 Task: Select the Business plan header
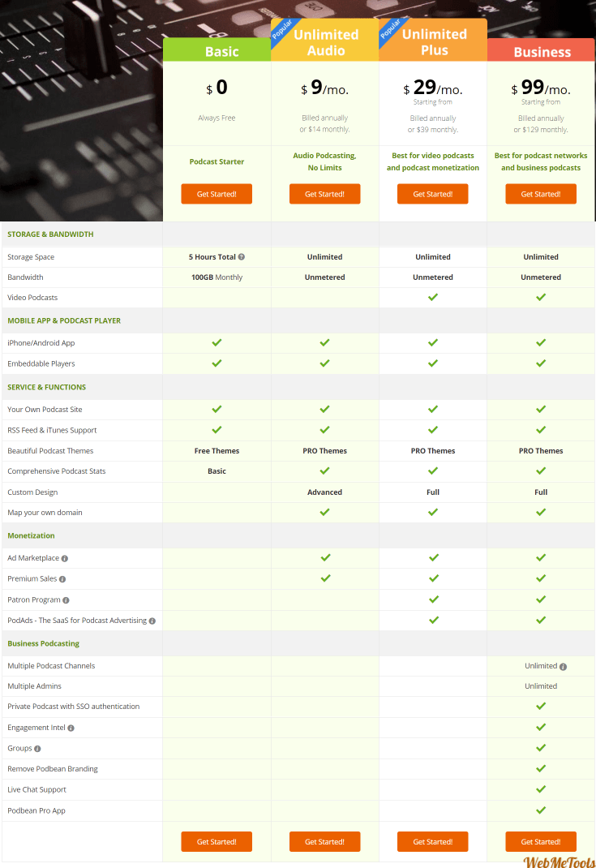(x=541, y=49)
